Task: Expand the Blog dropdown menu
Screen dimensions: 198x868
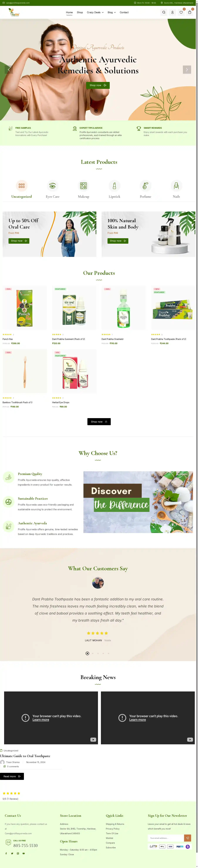Action: tap(112, 12)
